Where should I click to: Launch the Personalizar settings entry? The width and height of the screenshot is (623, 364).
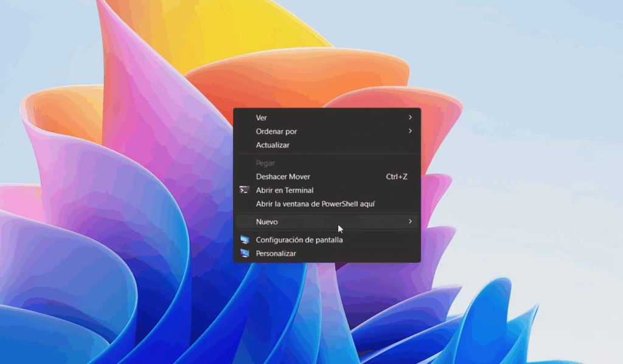pyautogui.click(x=276, y=253)
